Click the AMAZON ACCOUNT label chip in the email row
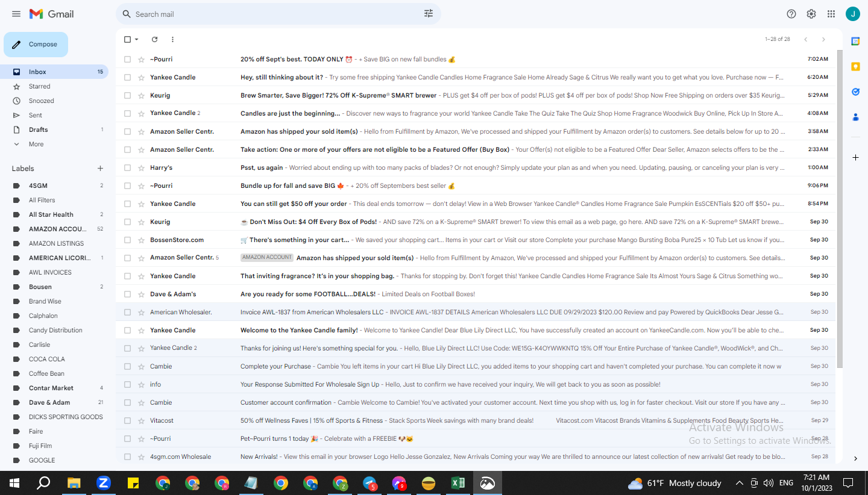Image resolution: width=868 pixels, height=495 pixels. [x=266, y=258]
